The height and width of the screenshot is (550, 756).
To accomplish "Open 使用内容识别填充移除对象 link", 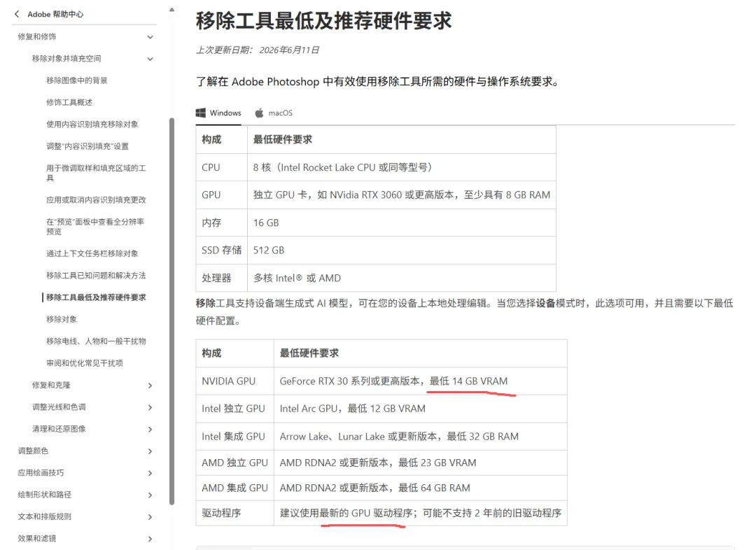I will click(92, 125).
